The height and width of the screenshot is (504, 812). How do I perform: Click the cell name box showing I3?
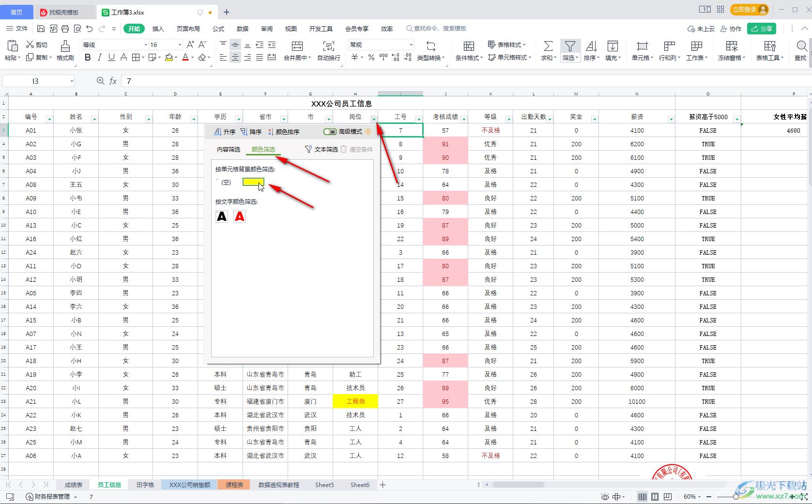click(x=39, y=81)
